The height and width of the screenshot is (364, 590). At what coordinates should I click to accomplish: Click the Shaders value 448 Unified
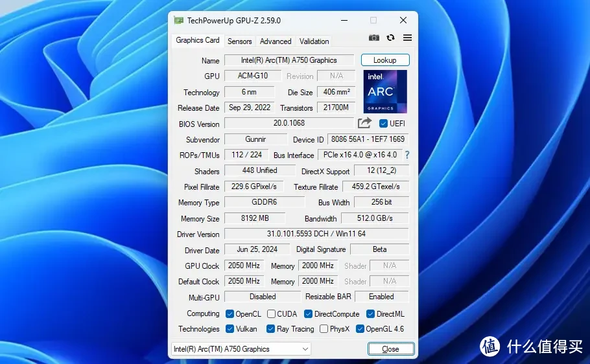tap(259, 170)
